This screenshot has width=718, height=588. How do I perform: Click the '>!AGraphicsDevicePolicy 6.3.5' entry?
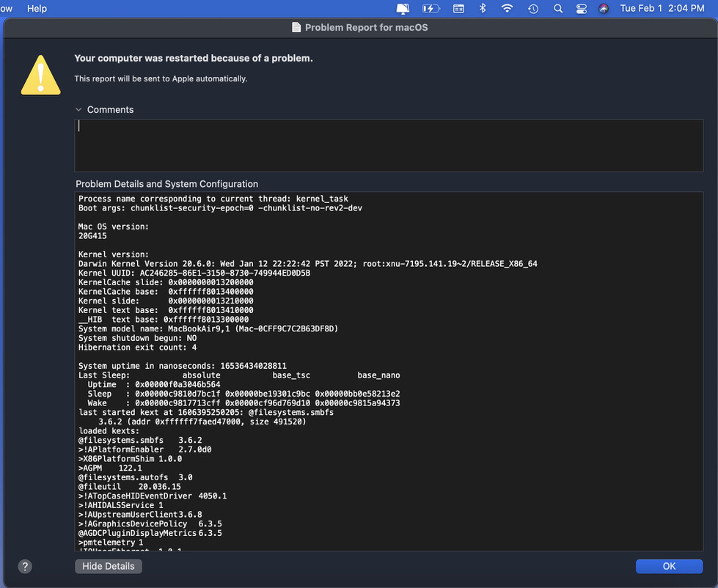click(x=150, y=523)
